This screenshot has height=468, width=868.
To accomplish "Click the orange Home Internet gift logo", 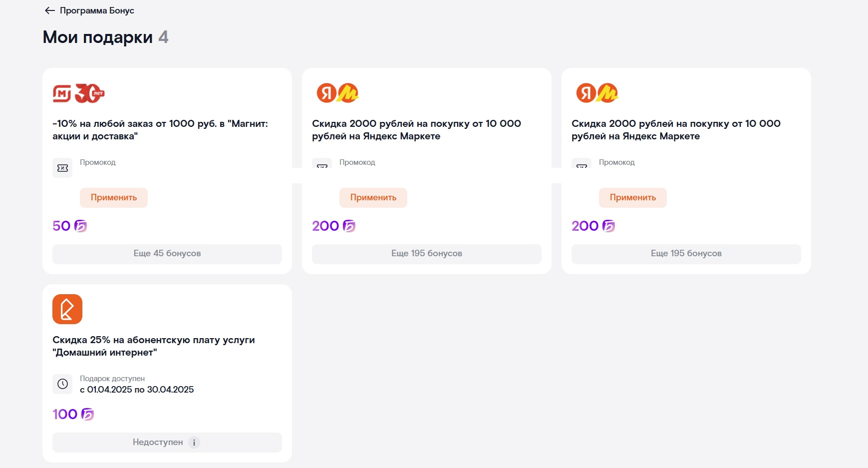I will [x=67, y=309].
